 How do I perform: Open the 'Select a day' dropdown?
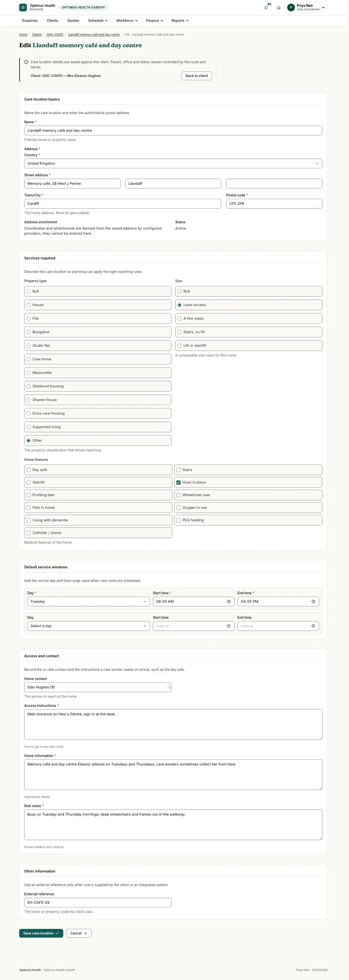[88, 626]
